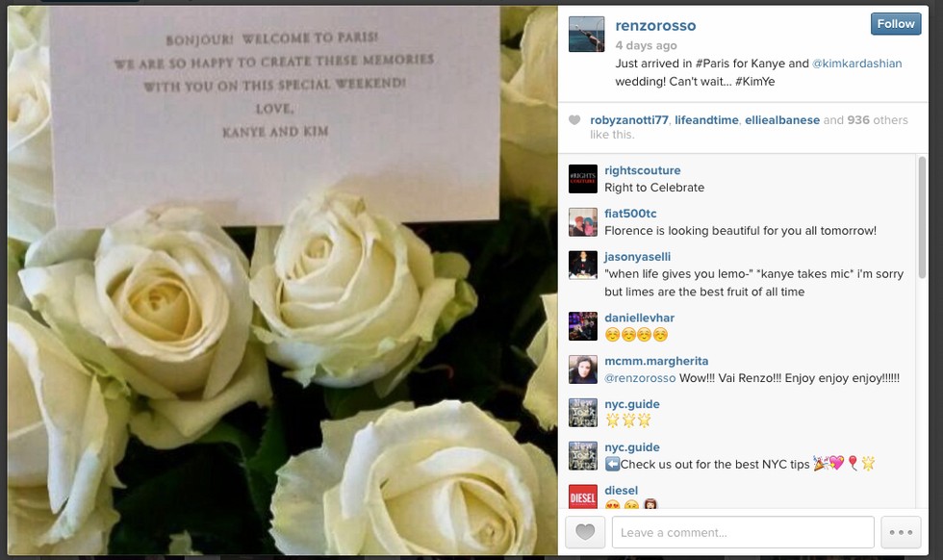Click renzorosso's profile picture

click(586, 35)
